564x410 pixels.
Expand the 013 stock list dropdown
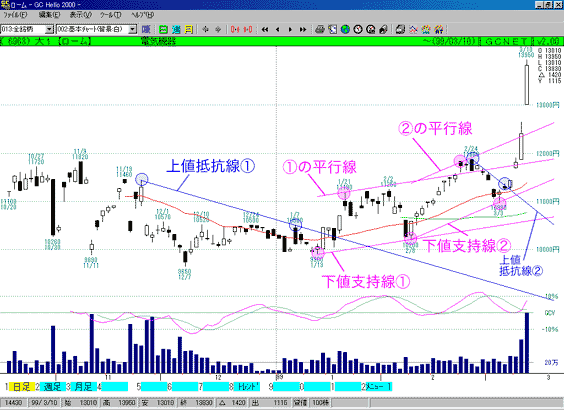click(50, 29)
